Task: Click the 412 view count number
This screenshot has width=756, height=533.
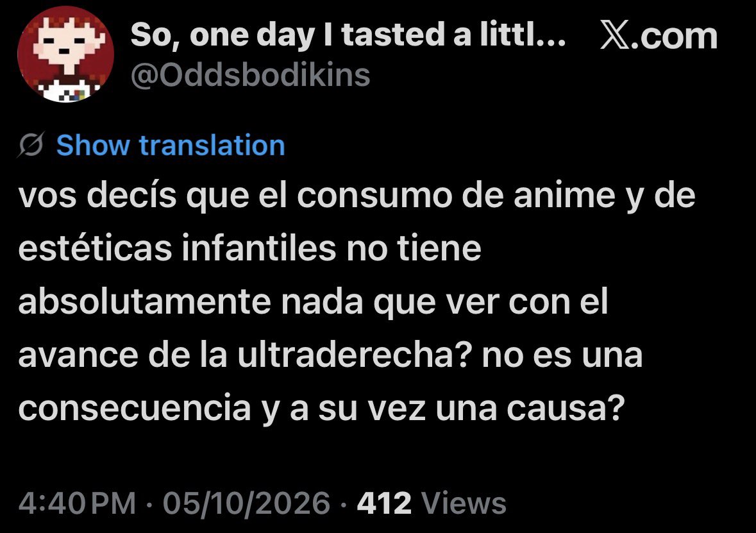Action: pos(384,503)
